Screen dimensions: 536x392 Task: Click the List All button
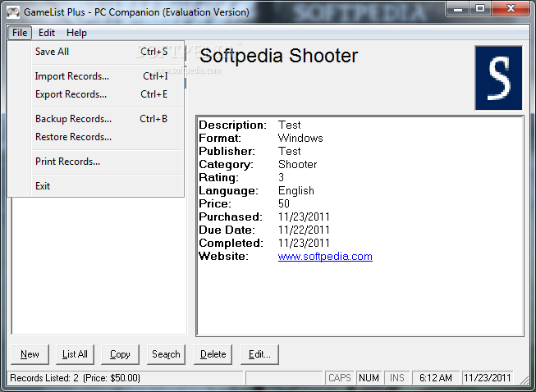click(75, 354)
